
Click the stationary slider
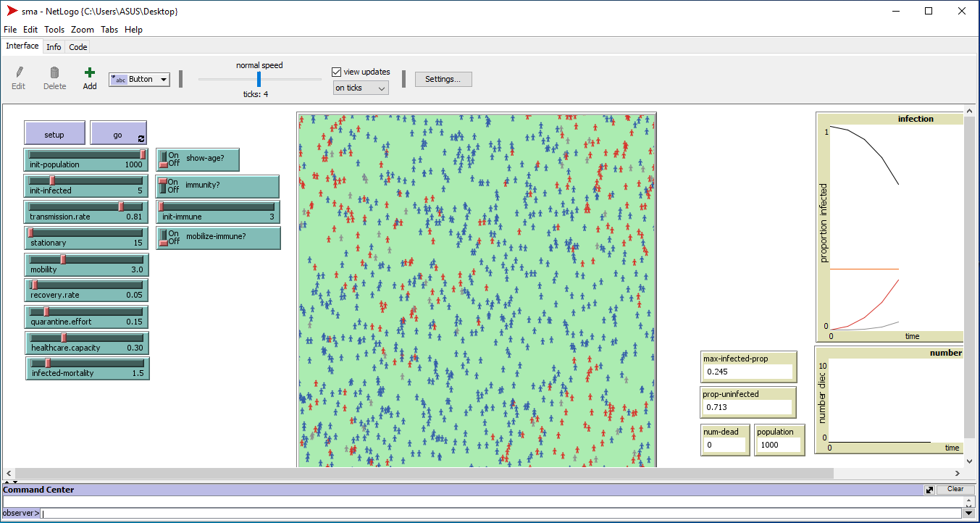point(85,238)
